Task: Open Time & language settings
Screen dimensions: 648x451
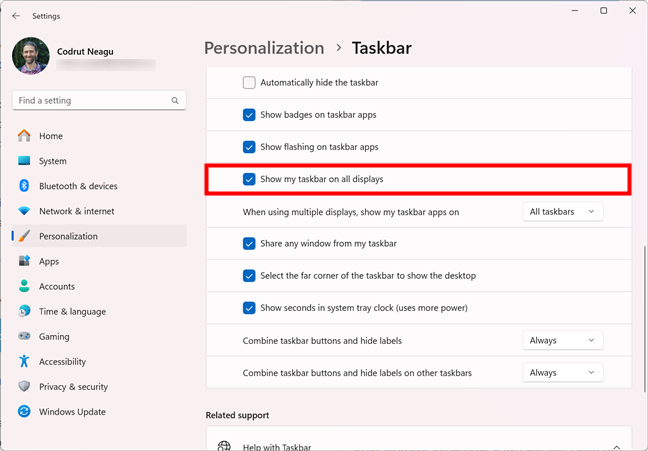Action: pyautogui.click(x=99, y=311)
